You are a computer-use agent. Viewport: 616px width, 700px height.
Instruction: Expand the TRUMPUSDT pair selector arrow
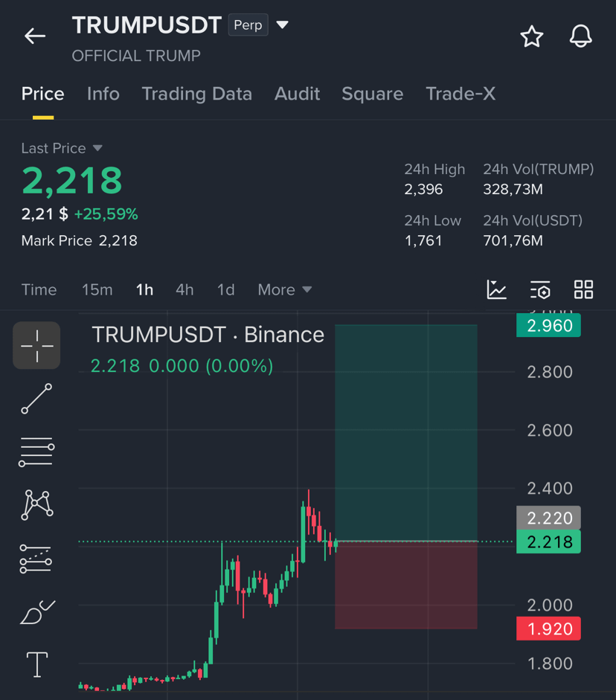[x=282, y=25]
